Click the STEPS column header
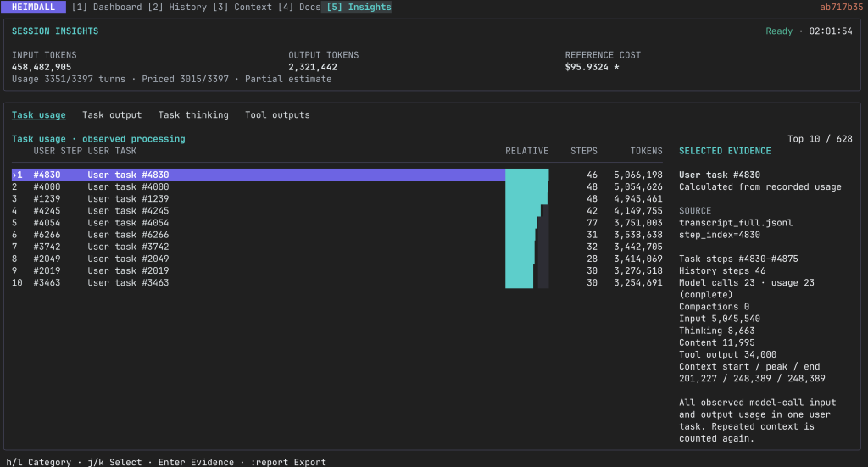The image size is (868, 467). pos(583,151)
